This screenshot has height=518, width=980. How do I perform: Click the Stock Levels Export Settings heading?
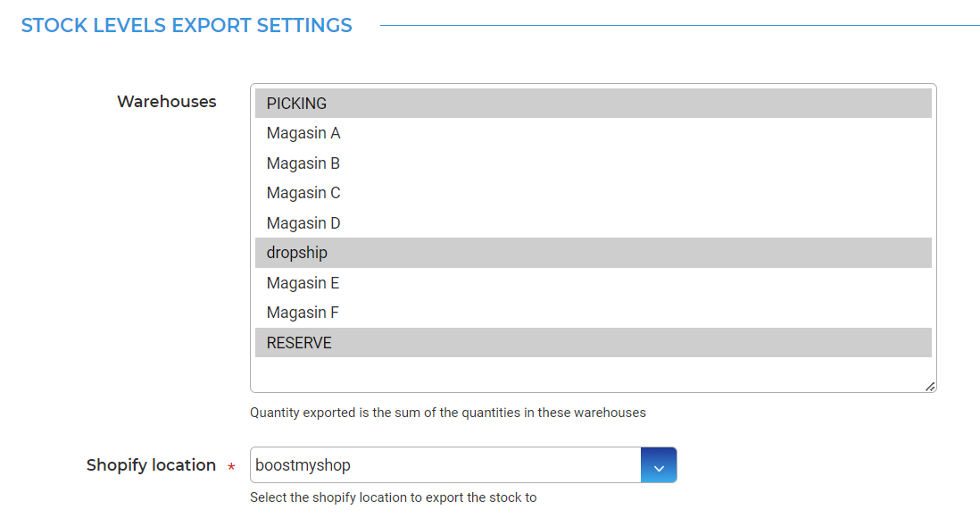(187, 26)
